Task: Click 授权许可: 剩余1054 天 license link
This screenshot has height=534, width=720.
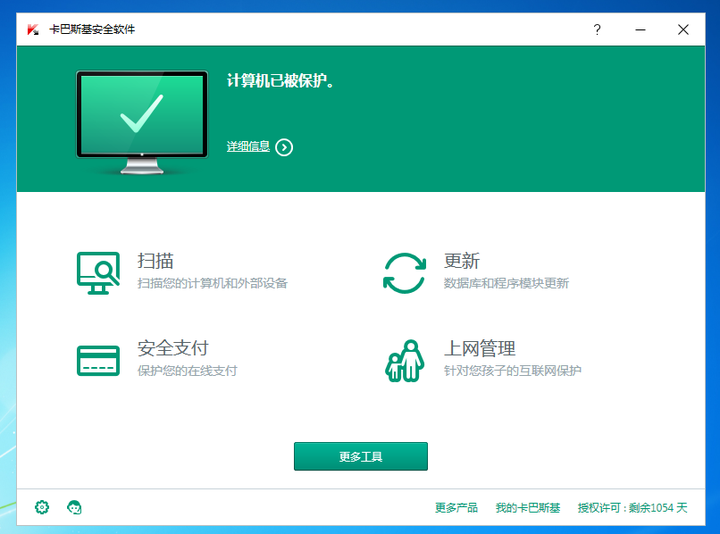Action: point(632,507)
